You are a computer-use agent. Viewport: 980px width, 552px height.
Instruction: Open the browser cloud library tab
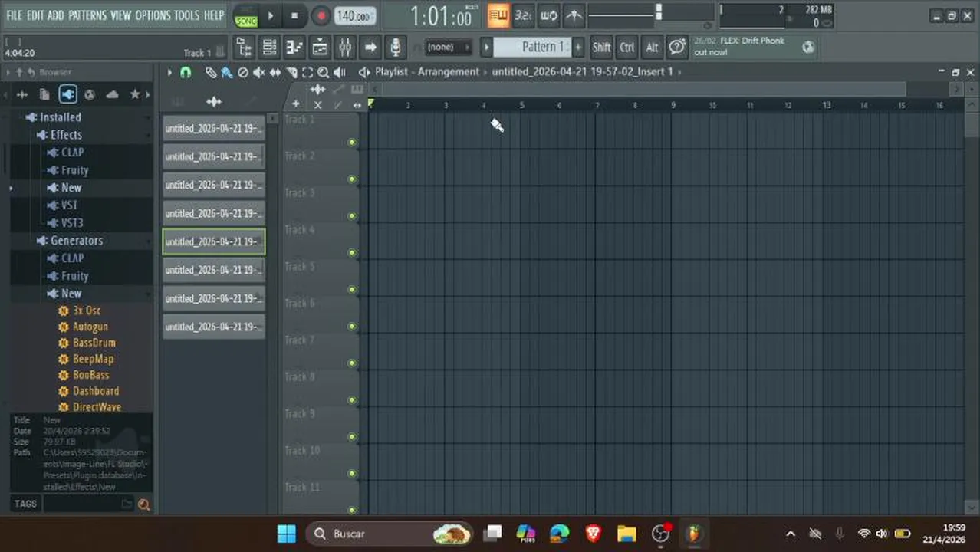click(x=112, y=94)
